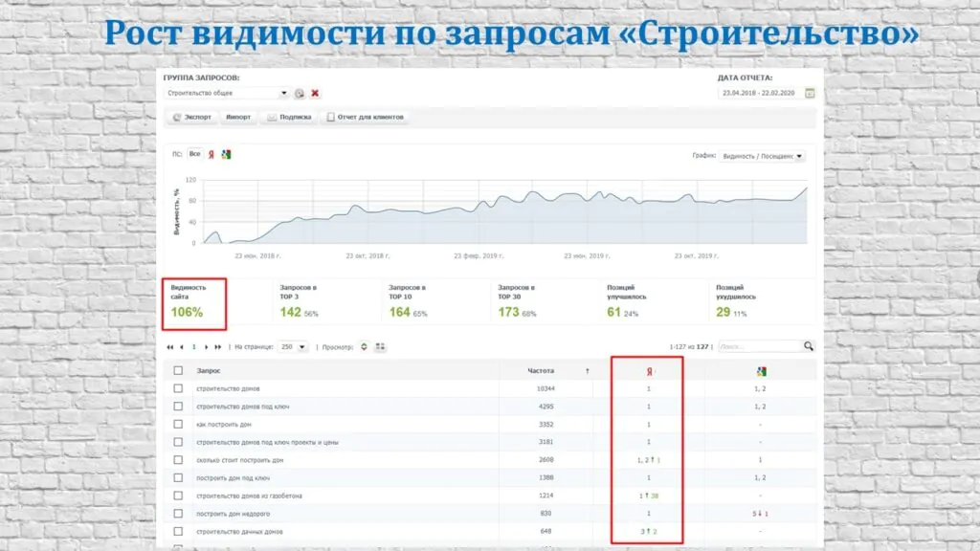Click the Импорт button
980x551 pixels.
click(x=238, y=117)
